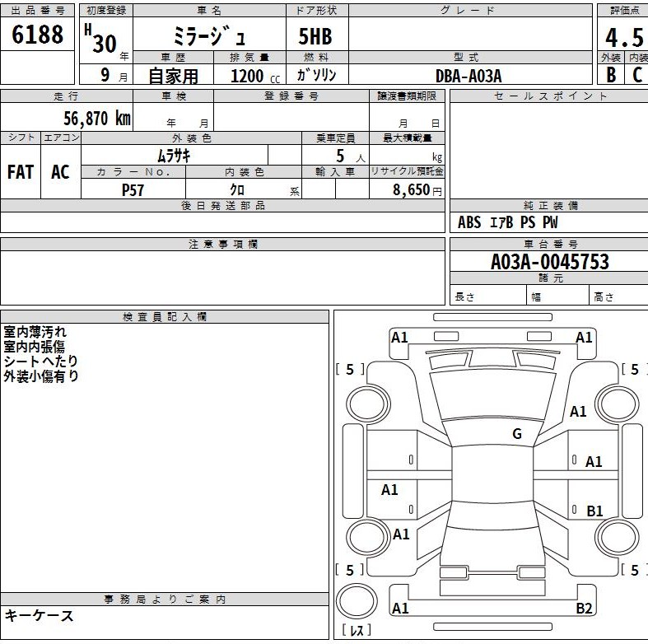Click the 譲渡書類期限 header
Image resolution: width=648 pixels, height=644 pixels.
coord(407,96)
